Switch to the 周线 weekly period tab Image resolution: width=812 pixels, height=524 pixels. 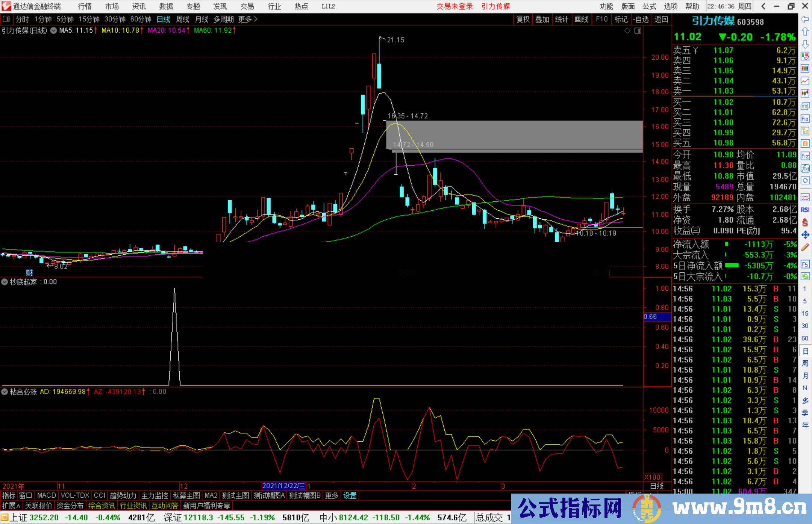[183, 19]
